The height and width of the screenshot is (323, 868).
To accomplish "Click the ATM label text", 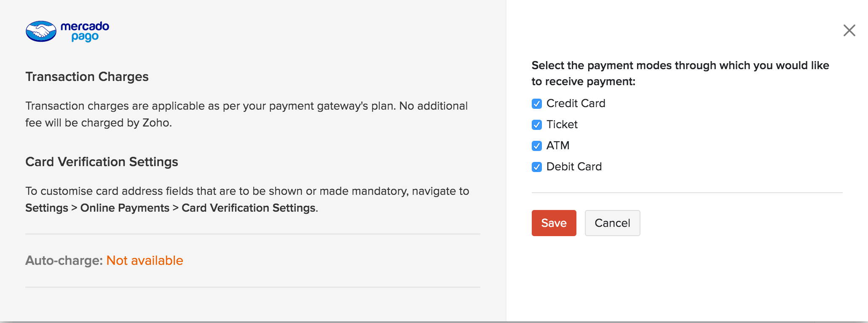I will pos(557,145).
